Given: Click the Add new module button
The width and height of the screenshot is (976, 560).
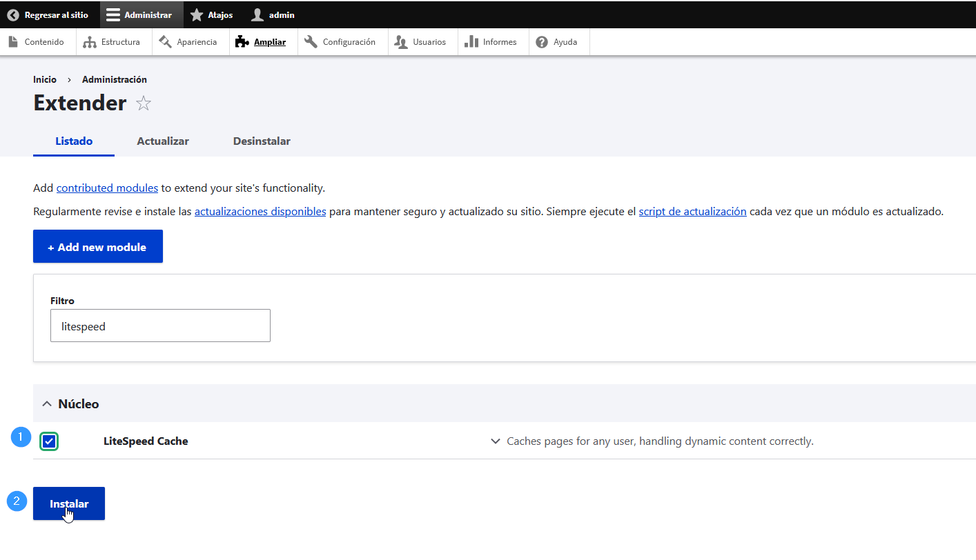Looking at the screenshot, I should (x=98, y=246).
